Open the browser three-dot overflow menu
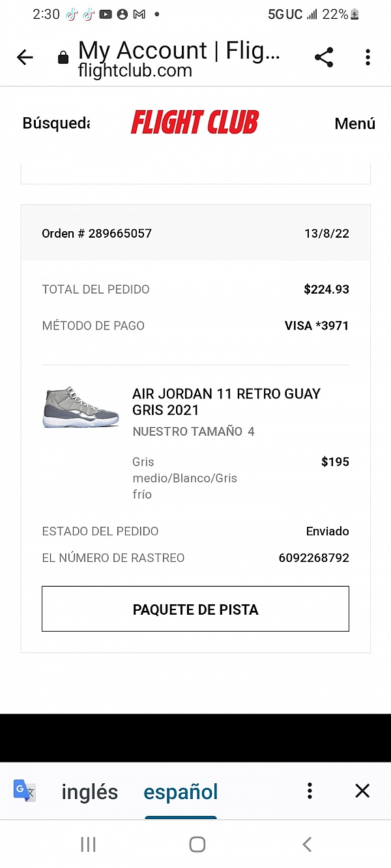 point(368,57)
